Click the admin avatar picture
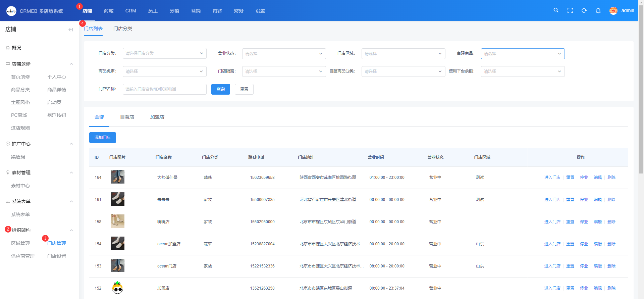 pos(613,11)
